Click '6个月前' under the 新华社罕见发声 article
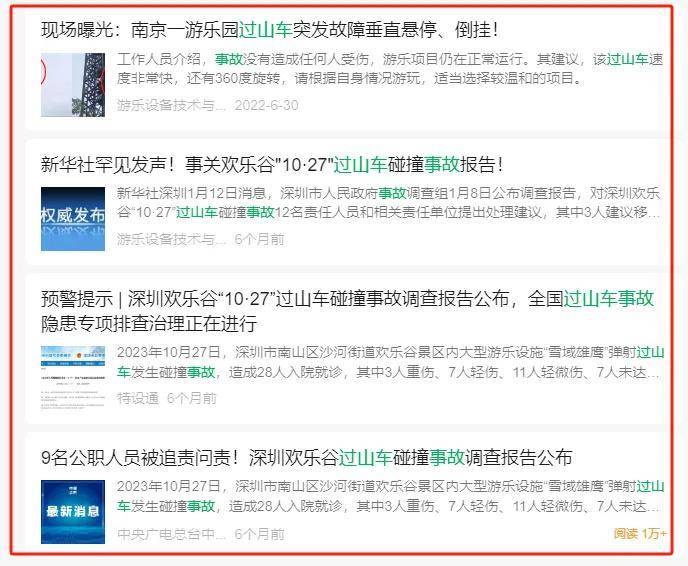 click(x=259, y=240)
